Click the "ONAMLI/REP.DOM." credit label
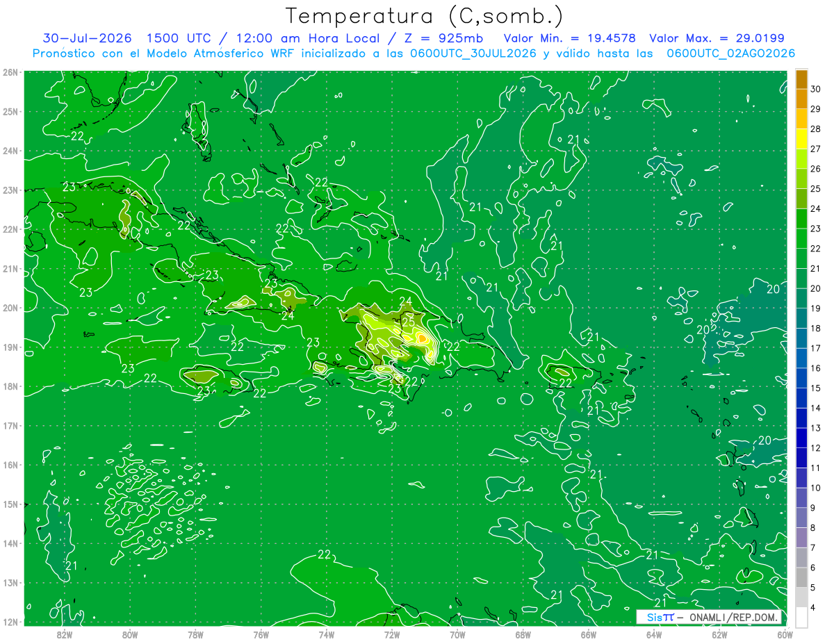The width and height of the screenshot is (834, 644). click(735, 617)
